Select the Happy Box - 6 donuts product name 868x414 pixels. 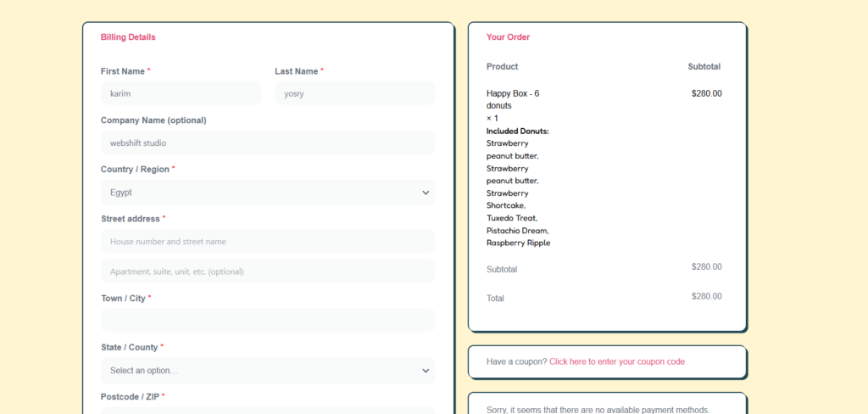512,99
